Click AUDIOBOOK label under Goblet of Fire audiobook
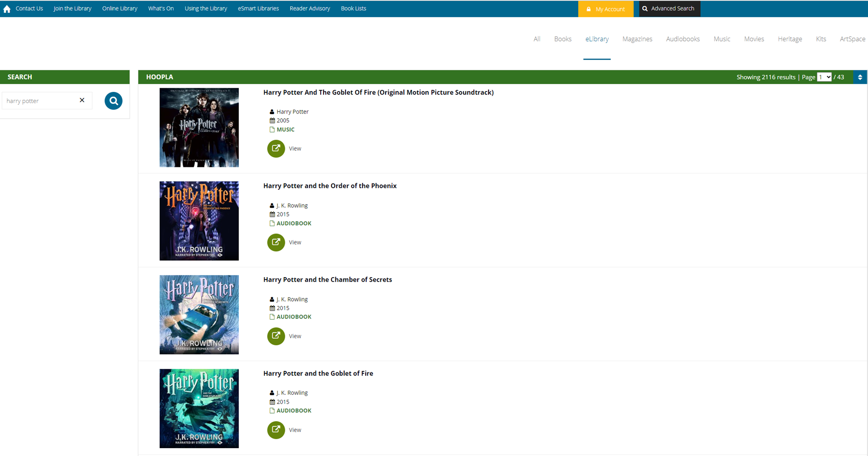 coord(294,410)
